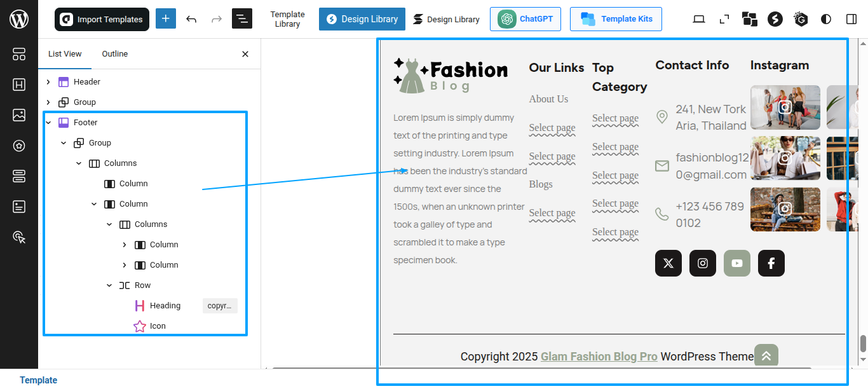Viewport: 868px width, 391px height.
Task: Click the WordPress logo icon
Action: click(19, 19)
